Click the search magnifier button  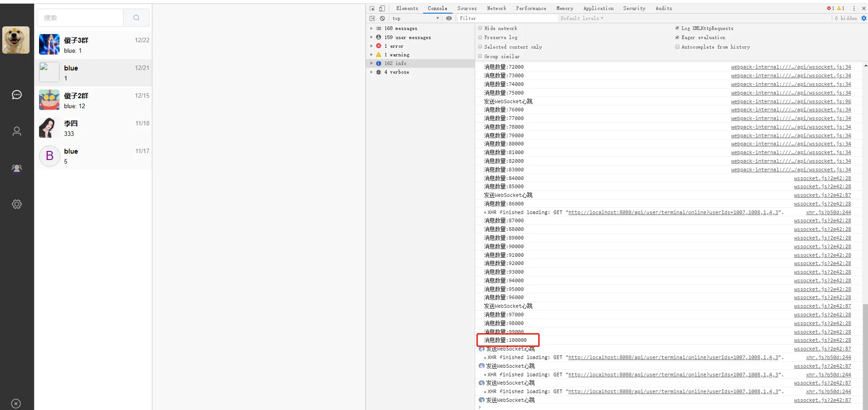136,18
